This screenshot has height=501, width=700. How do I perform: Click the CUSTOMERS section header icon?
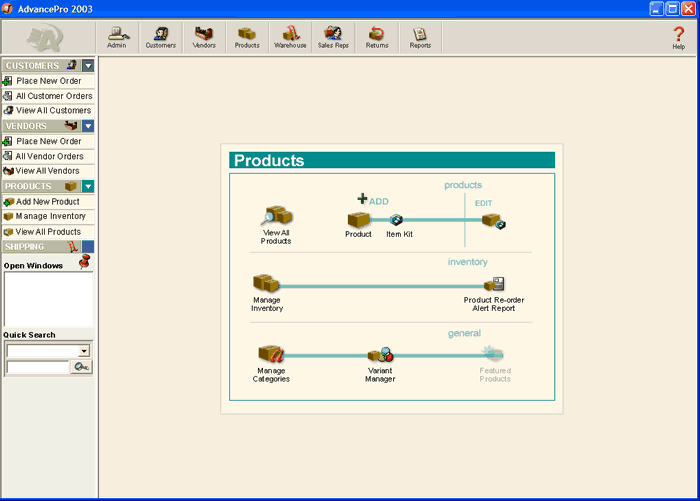point(72,65)
